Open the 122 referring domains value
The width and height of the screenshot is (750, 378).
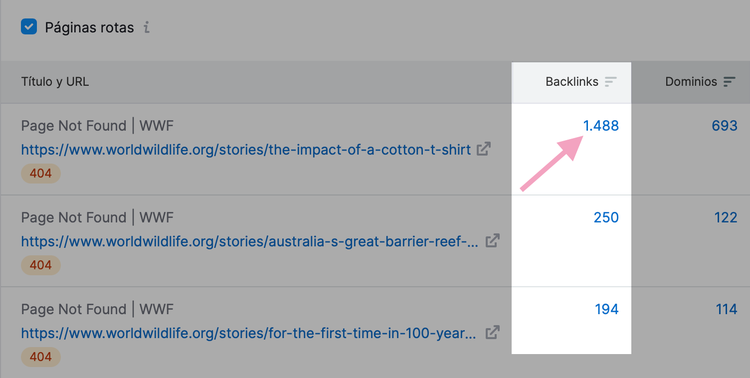point(726,218)
